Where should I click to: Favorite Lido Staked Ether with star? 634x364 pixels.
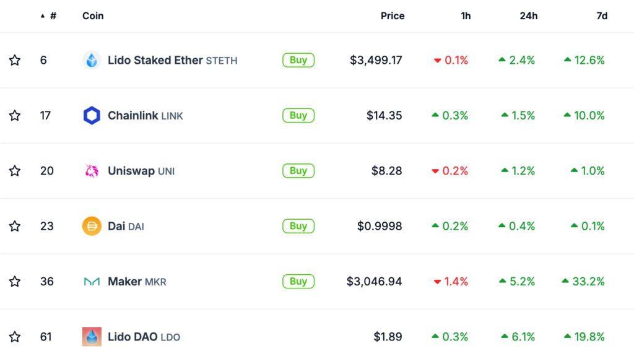[15, 60]
